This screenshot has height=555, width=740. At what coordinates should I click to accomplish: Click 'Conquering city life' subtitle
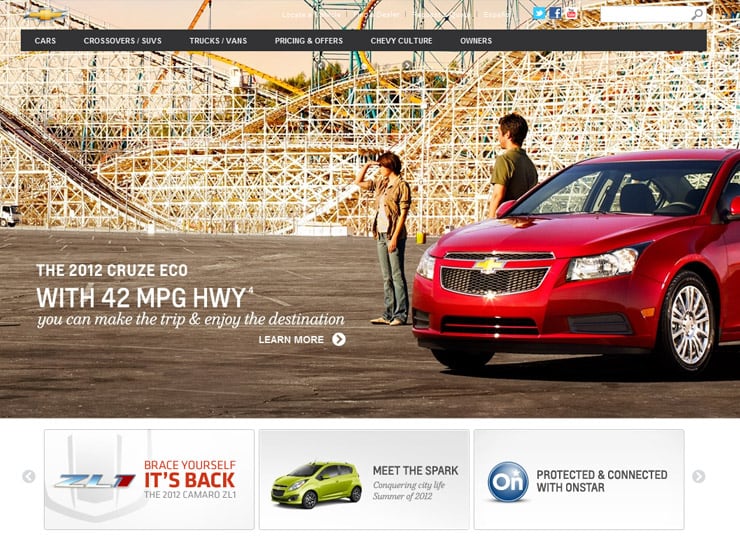(x=409, y=485)
